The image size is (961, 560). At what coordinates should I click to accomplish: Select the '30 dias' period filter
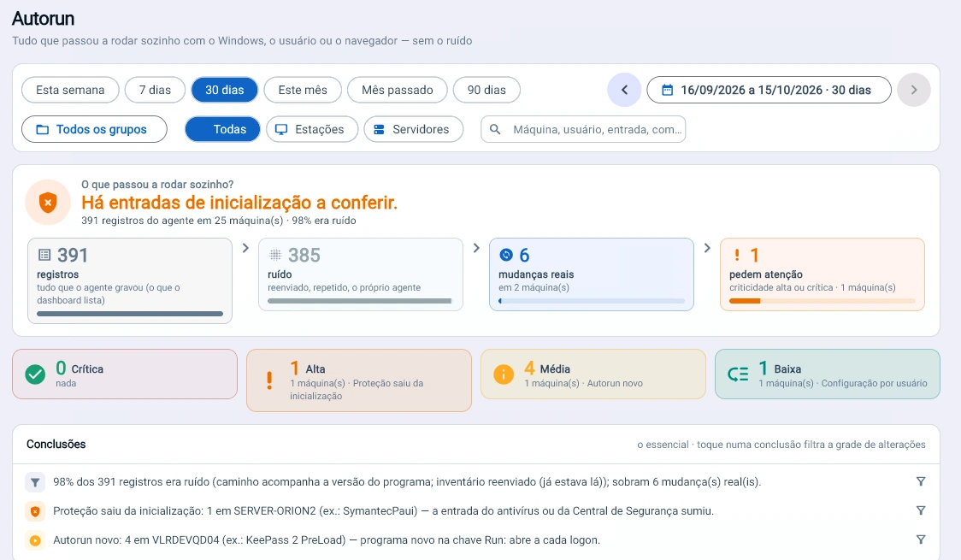(224, 90)
